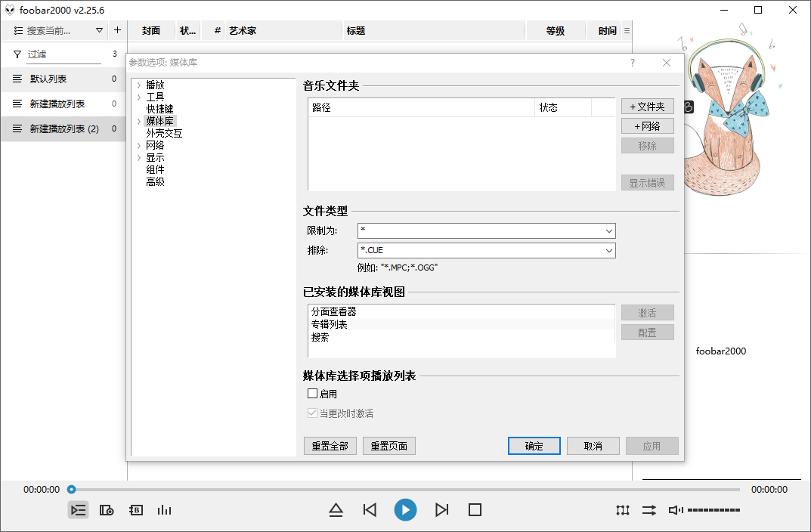Click the eject icon in playback bar

tap(336, 510)
